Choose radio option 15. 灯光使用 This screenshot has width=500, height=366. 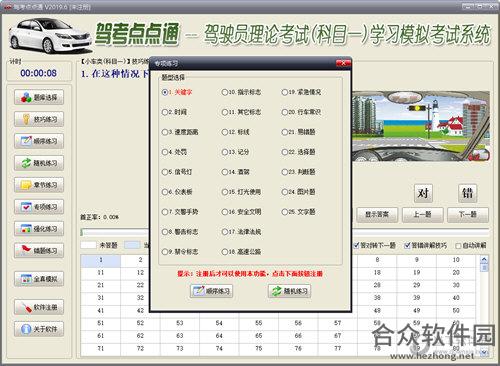(x=241, y=192)
